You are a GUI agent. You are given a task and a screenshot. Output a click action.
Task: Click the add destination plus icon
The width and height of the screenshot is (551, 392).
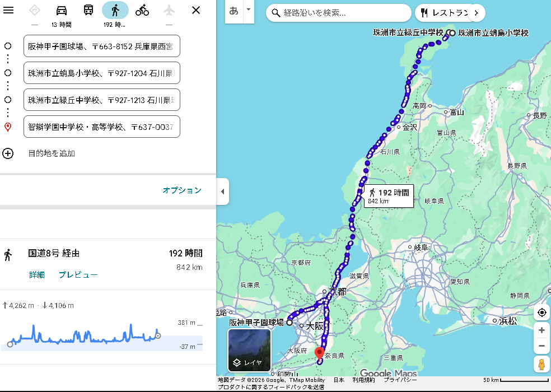pyautogui.click(x=8, y=153)
